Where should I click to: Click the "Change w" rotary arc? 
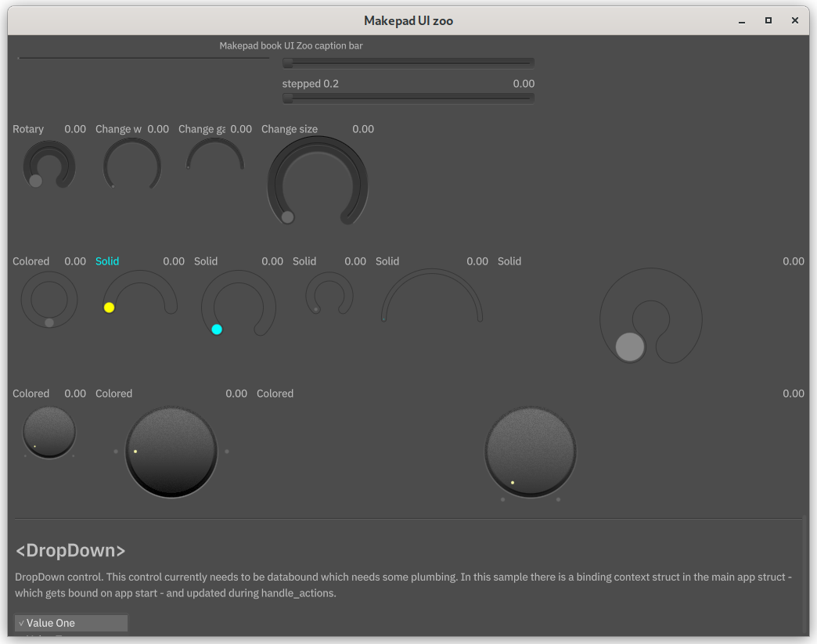point(132,143)
